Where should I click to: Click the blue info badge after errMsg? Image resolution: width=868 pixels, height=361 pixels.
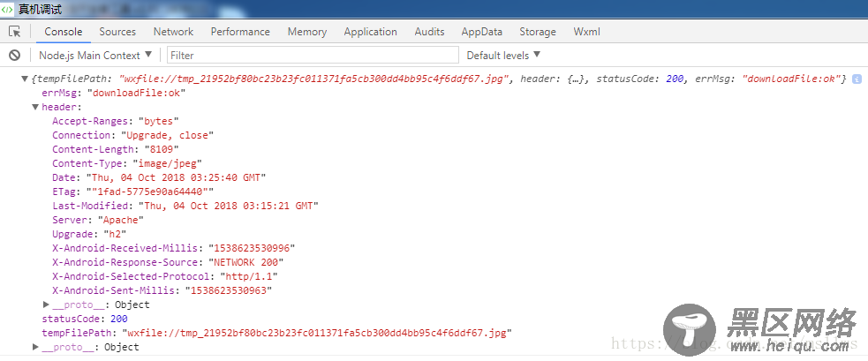coord(857,79)
